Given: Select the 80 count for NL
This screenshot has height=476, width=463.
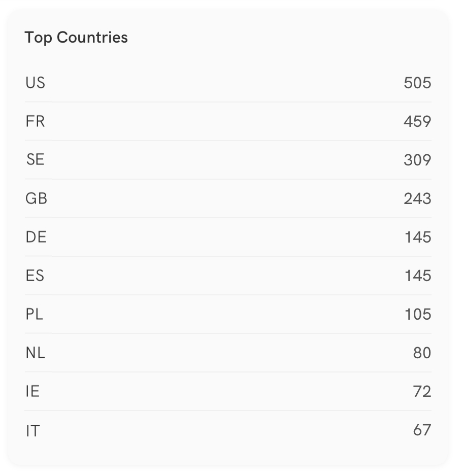Looking at the screenshot, I should 422,353.
